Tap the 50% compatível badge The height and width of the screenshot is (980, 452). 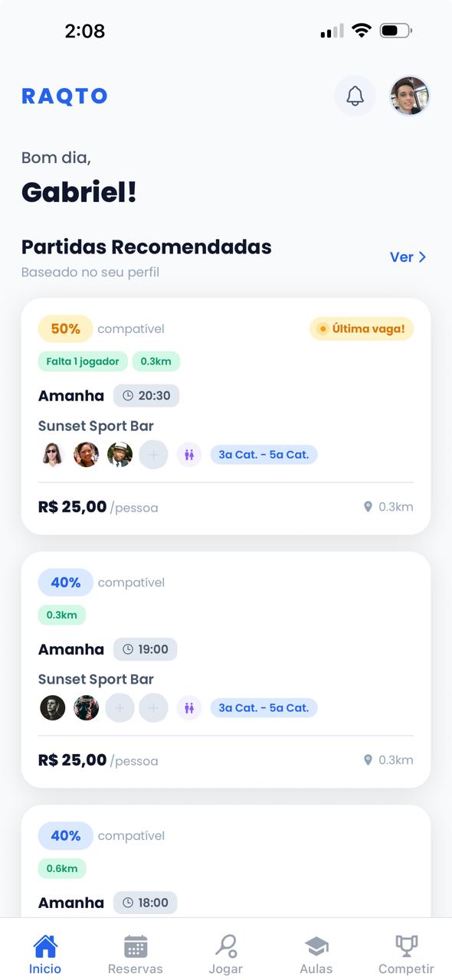tap(65, 328)
